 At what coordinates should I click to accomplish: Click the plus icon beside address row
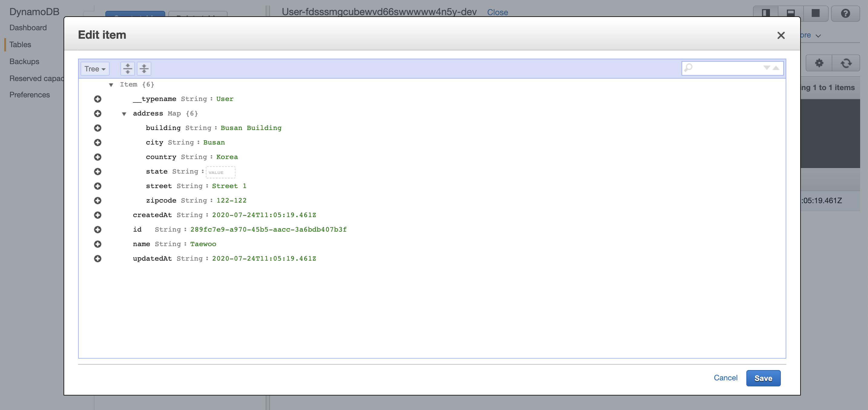(x=98, y=113)
